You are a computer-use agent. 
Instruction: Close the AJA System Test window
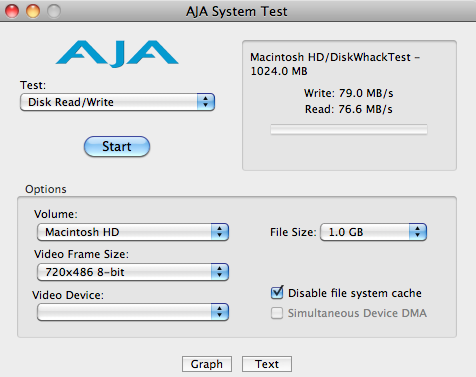[12, 11]
